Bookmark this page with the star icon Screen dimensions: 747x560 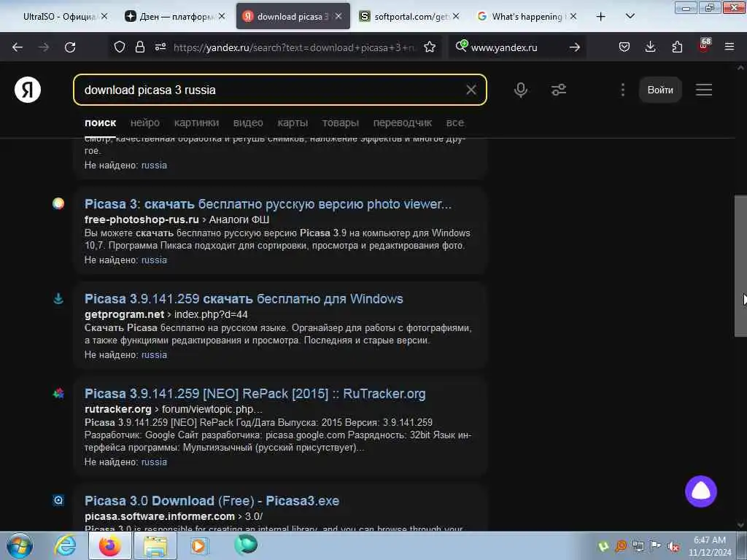(x=430, y=47)
